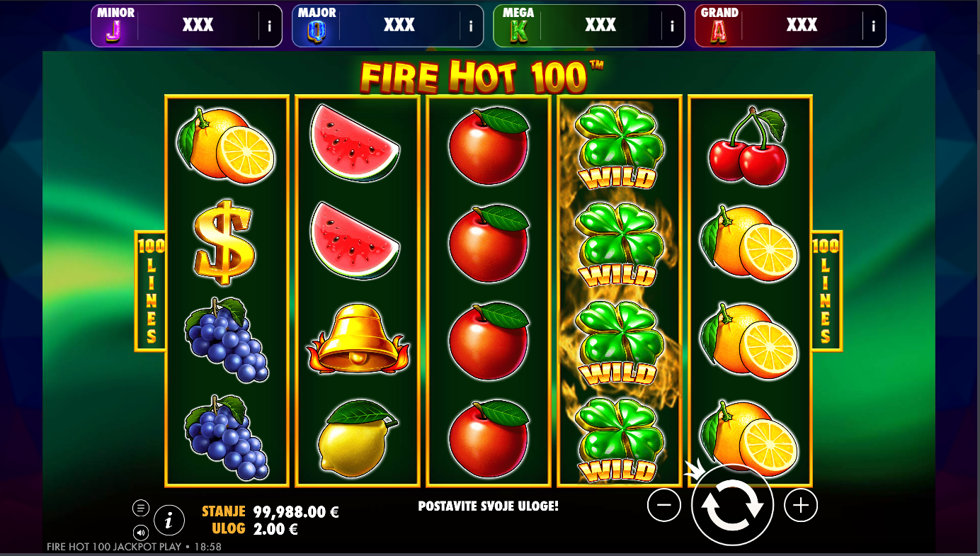Click the left 100 Lines indicator

tap(151, 291)
